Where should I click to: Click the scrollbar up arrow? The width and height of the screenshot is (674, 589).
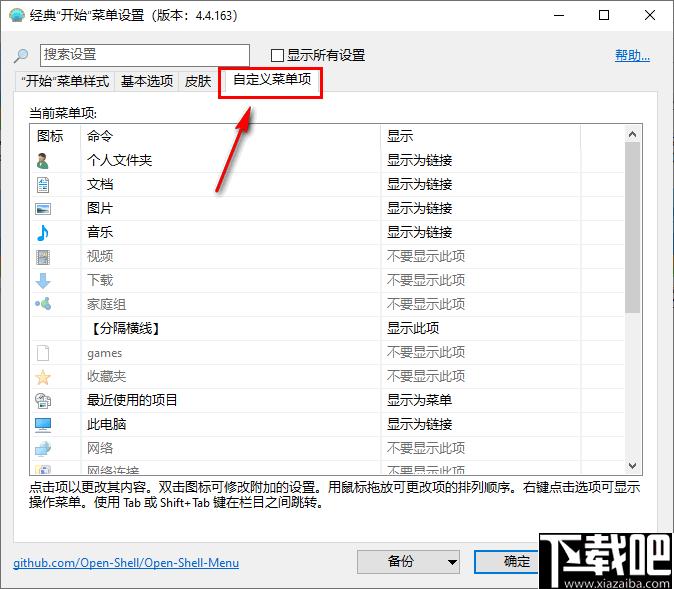[632, 135]
